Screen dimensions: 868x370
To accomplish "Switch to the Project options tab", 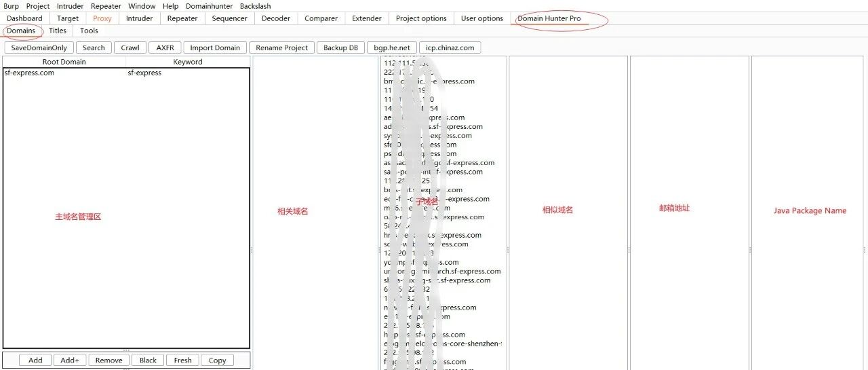I will (x=421, y=18).
